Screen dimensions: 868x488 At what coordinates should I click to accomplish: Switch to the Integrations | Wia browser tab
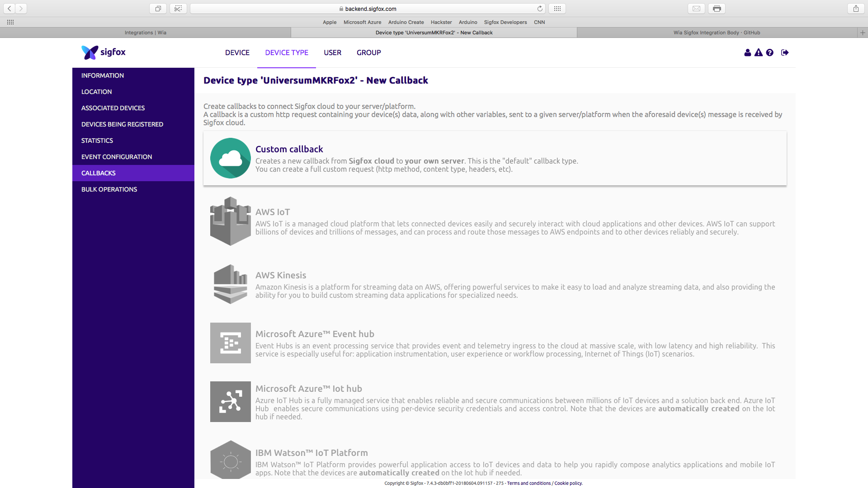click(x=145, y=33)
